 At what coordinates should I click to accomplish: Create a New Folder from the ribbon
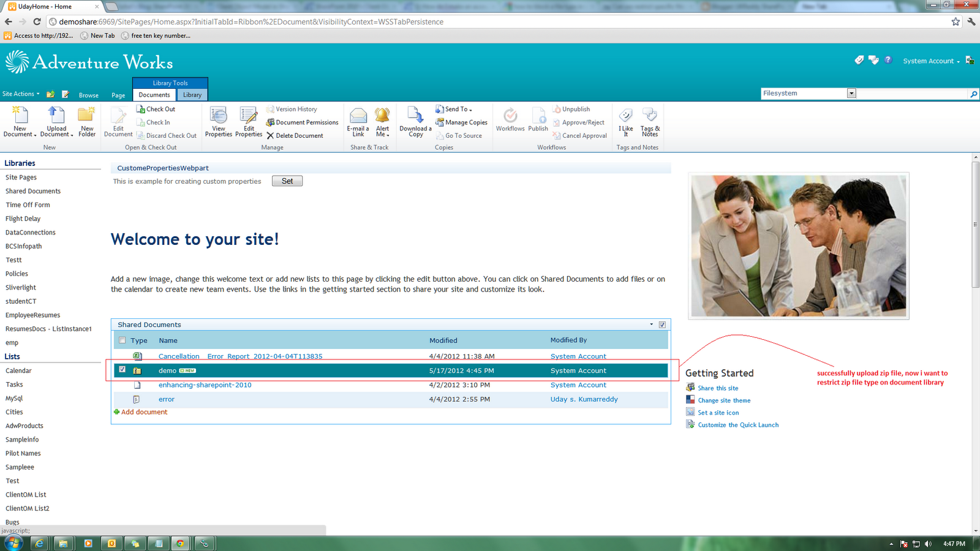[x=86, y=122]
